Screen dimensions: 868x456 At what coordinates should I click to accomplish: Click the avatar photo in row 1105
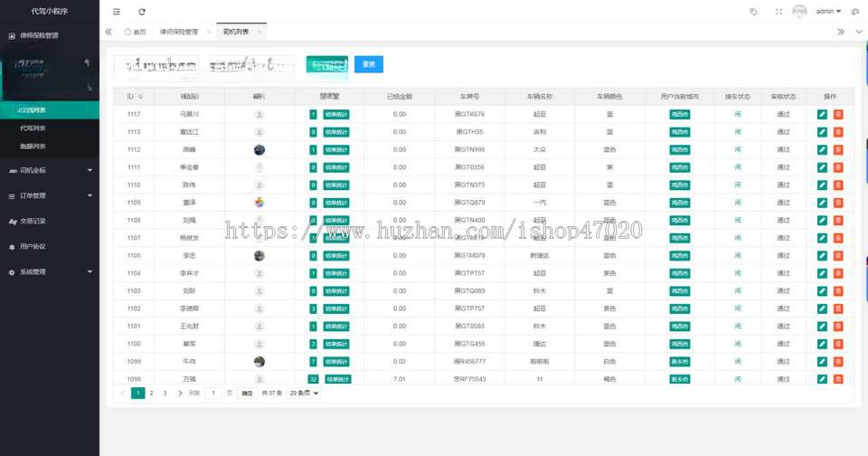[x=259, y=255]
